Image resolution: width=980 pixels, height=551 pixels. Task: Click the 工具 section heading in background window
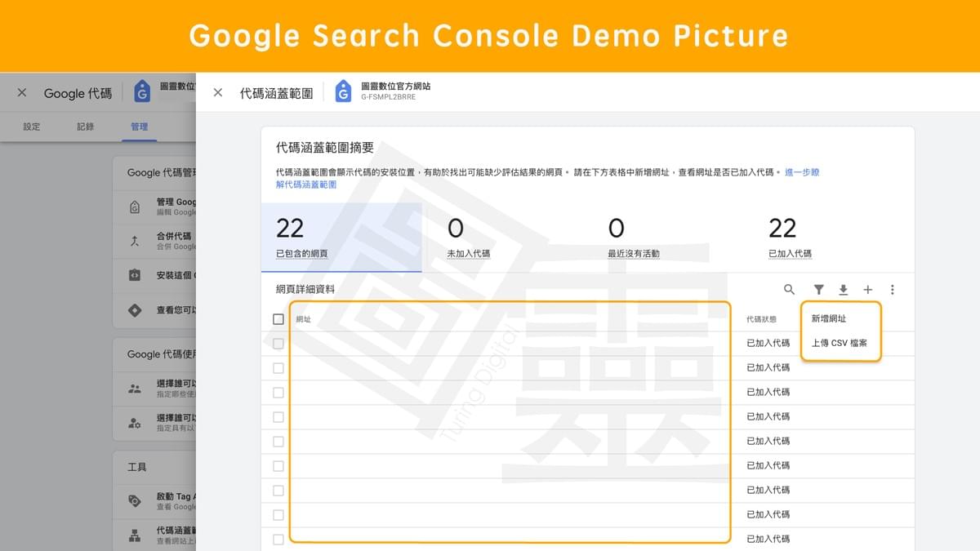[137, 467]
